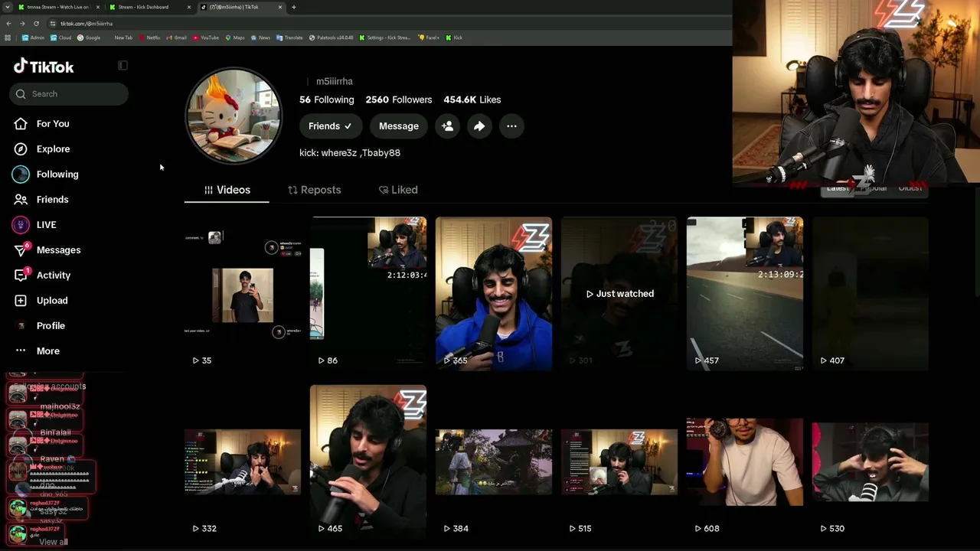Image resolution: width=980 pixels, height=551 pixels.
Task: Open the Hello Kitty profile picture
Action: coord(234,116)
